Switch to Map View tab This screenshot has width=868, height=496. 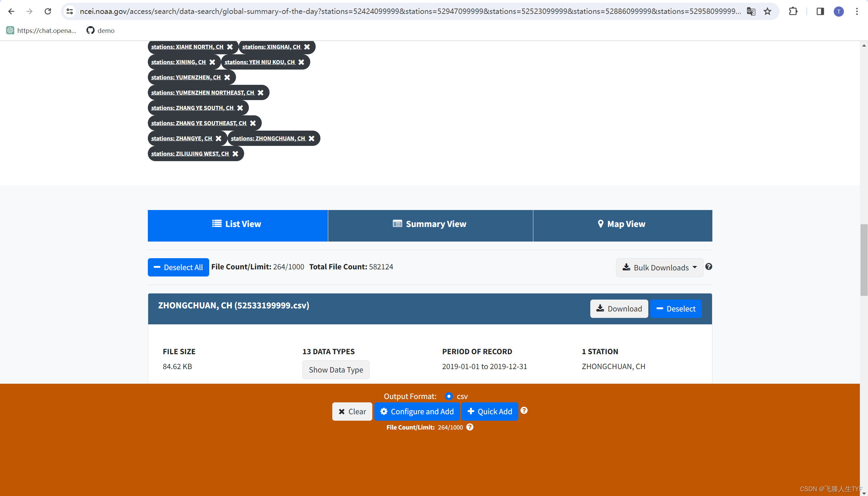coord(621,224)
